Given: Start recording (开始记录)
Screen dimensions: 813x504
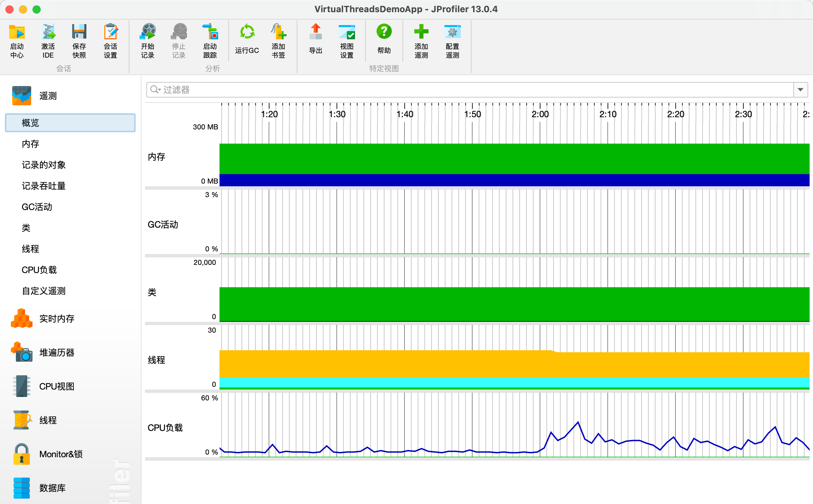Looking at the screenshot, I should tap(148, 41).
